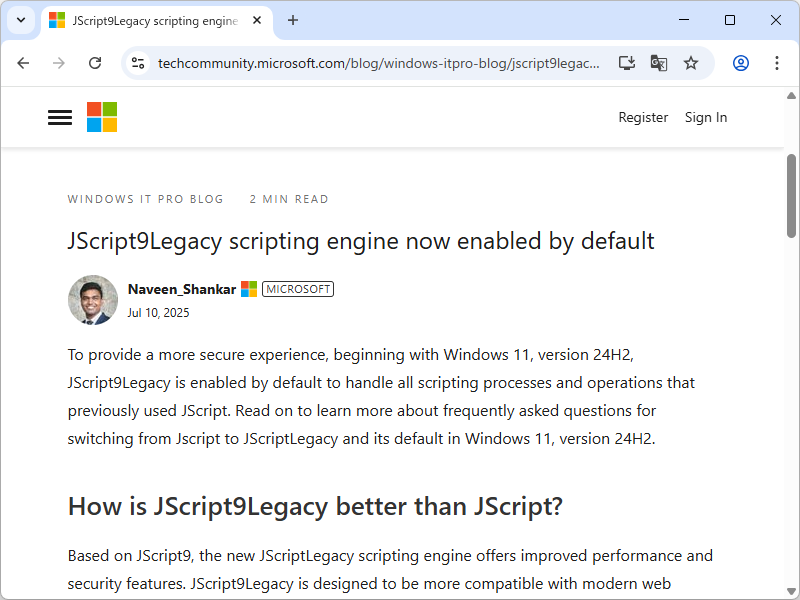Reload the page
This screenshot has height=600, width=800.
click(95, 62)
